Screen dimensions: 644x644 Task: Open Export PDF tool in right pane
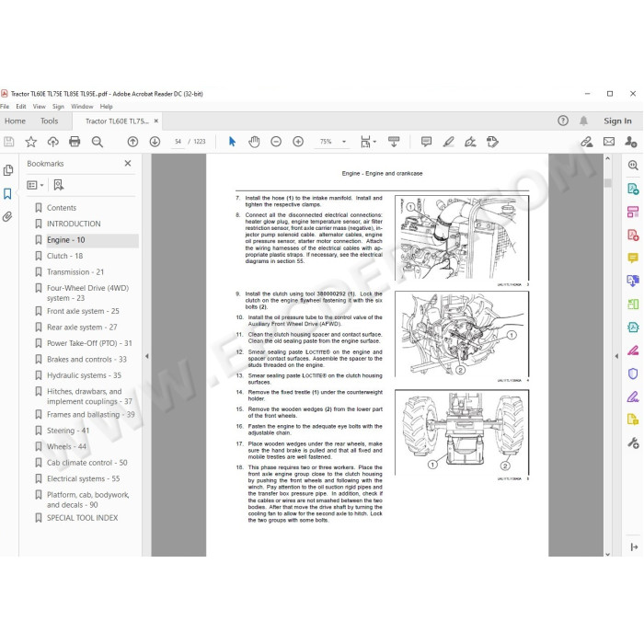pyautogui.click(x=633, y=189)
